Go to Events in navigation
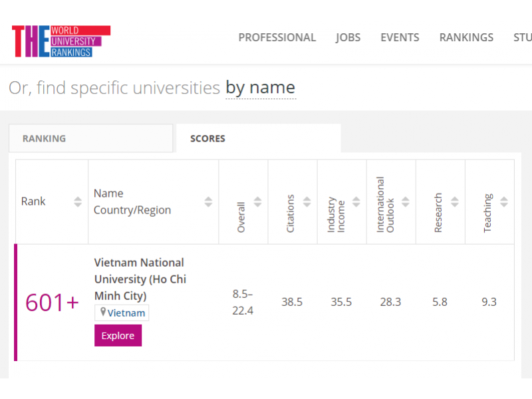 click(x=400, y=37)
